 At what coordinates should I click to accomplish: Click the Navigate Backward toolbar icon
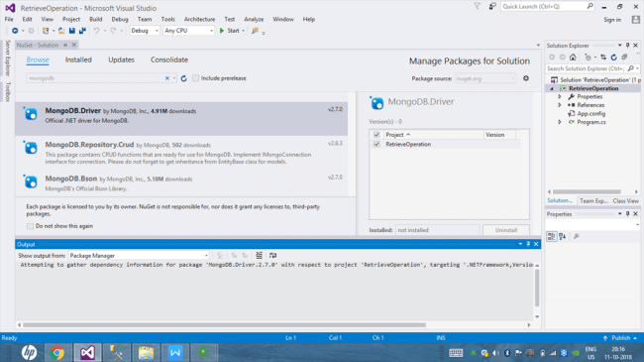(15, 31)
